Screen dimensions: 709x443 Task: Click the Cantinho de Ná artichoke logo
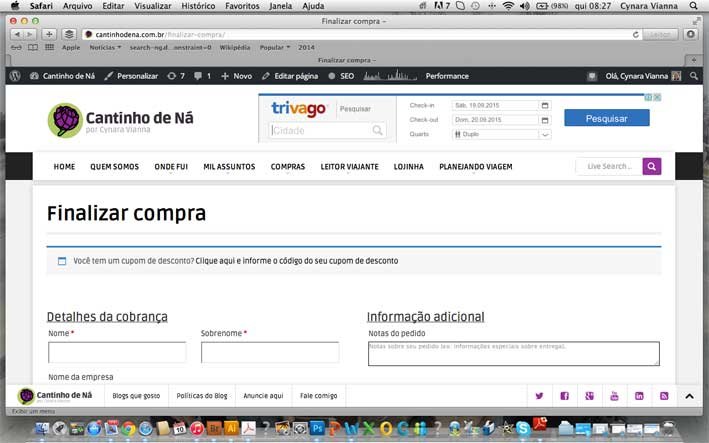65,120
